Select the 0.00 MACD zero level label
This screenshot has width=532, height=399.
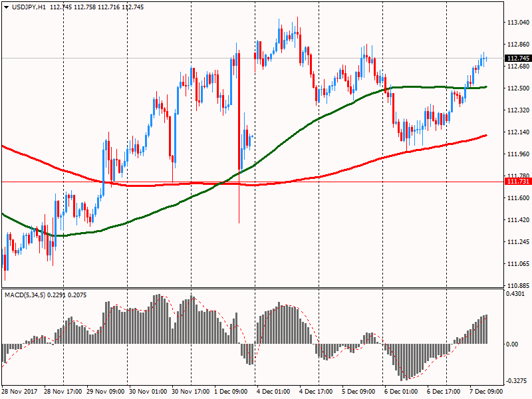click(x=513, y=344)
